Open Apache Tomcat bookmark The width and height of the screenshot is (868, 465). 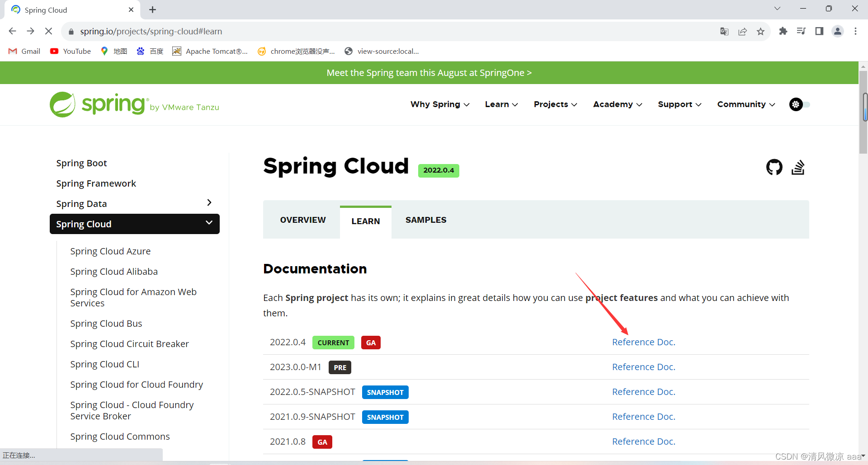tap(210, 51)
